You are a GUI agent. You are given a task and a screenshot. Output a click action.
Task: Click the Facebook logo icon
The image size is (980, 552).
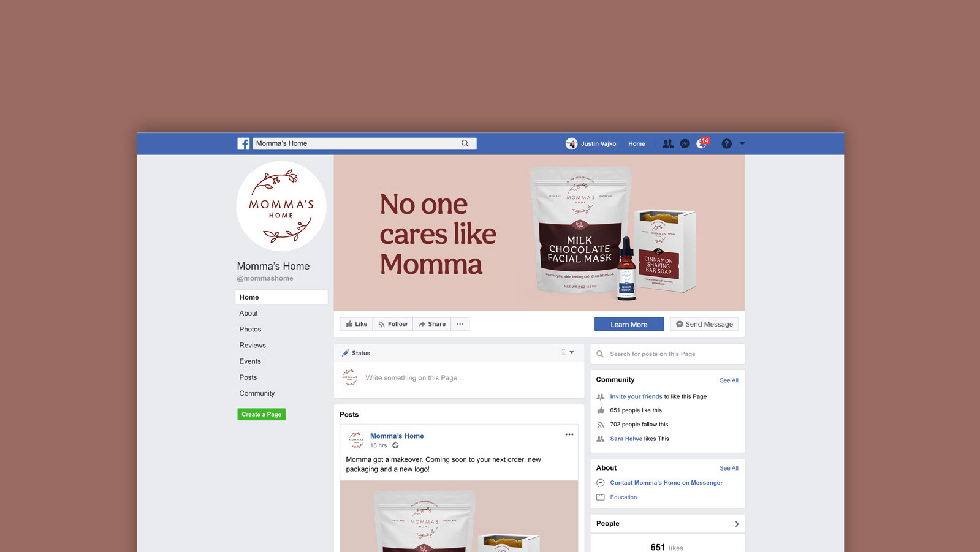(243, 143)
